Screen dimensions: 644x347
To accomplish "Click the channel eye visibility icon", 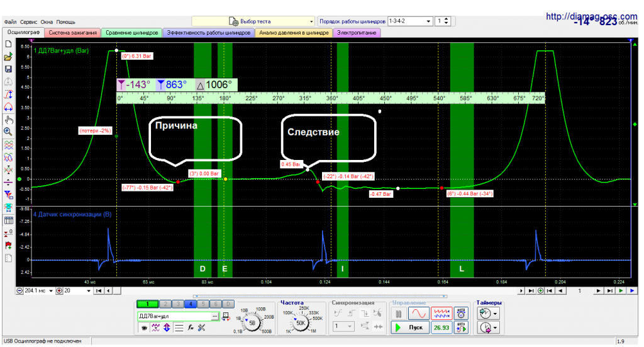I will (144, 327).
